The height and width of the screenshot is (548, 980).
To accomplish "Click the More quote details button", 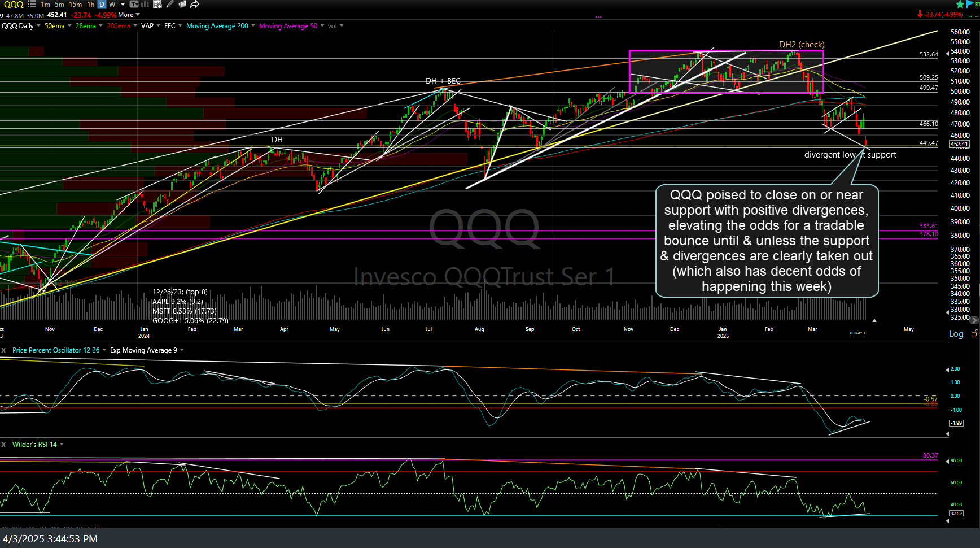I will pyautogui.click(x=126, y=15).
